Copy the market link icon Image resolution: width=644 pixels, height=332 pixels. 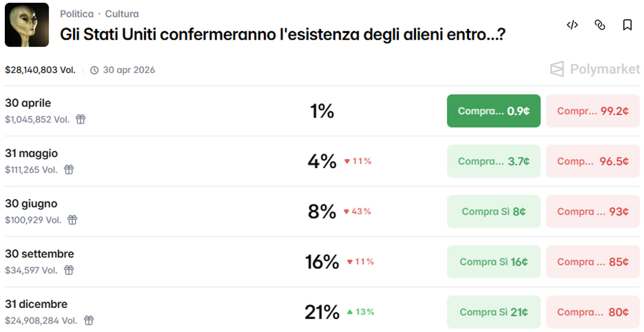click(x=600, y=25)
